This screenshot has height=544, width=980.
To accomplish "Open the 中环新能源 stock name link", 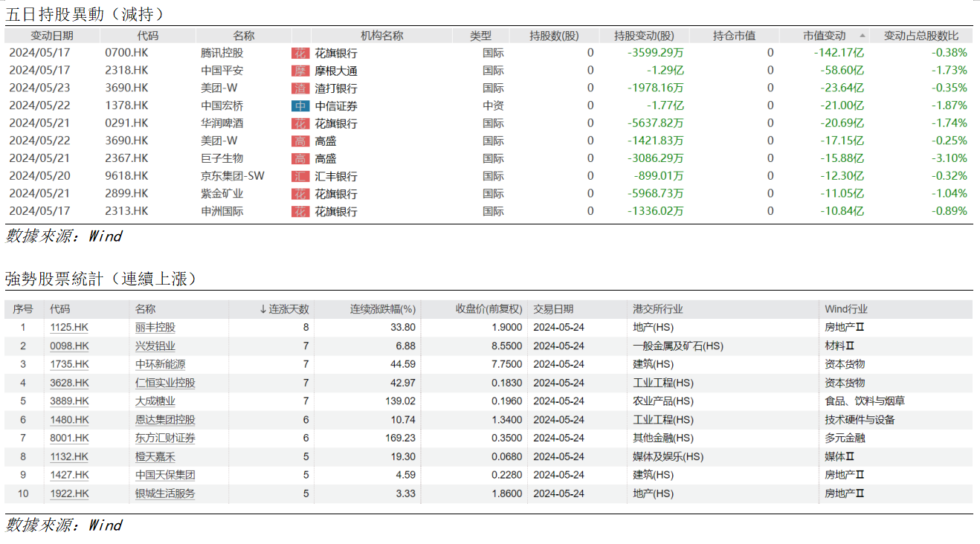I will pos(160,364).
